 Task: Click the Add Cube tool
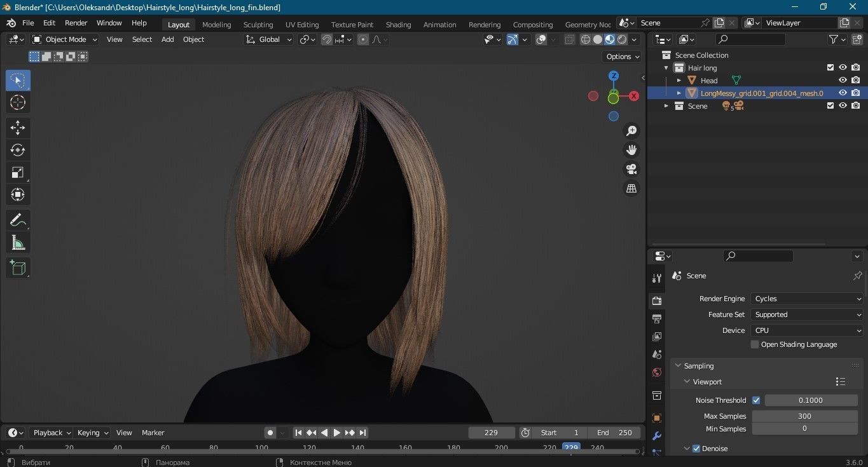(x=18, y=267)
